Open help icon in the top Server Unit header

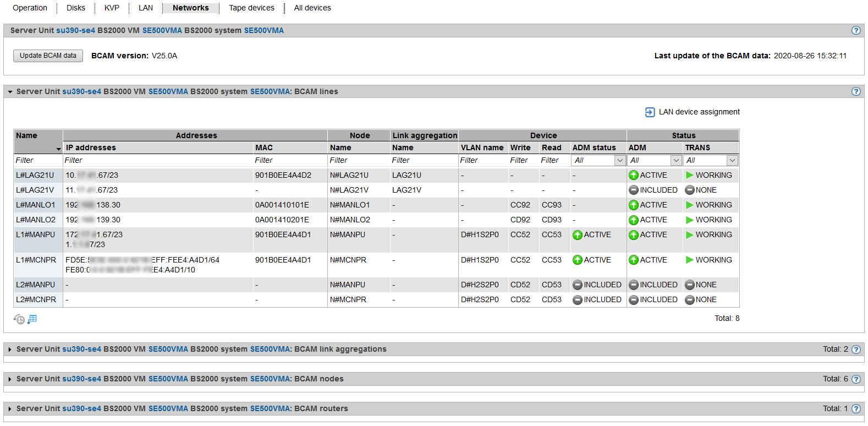856,30
